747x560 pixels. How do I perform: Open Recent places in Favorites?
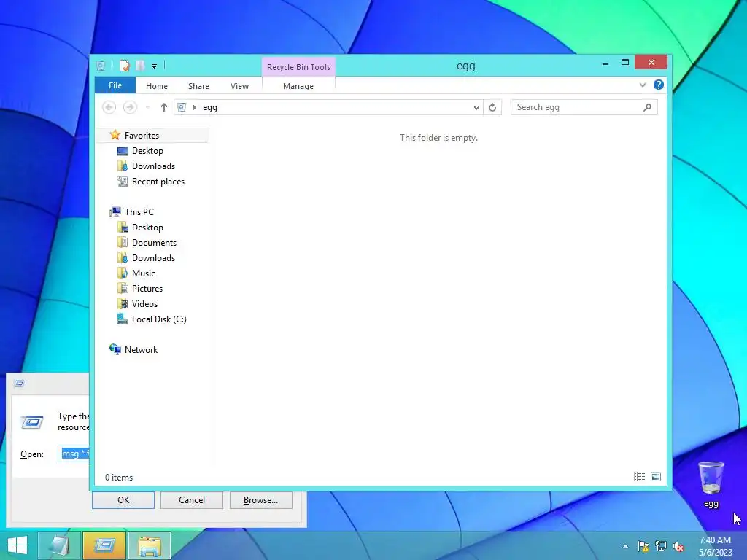click(x=158, y=182)
